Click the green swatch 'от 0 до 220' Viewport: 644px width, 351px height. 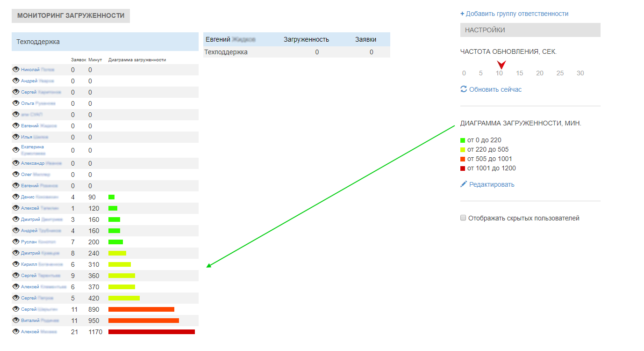point(463,140)
